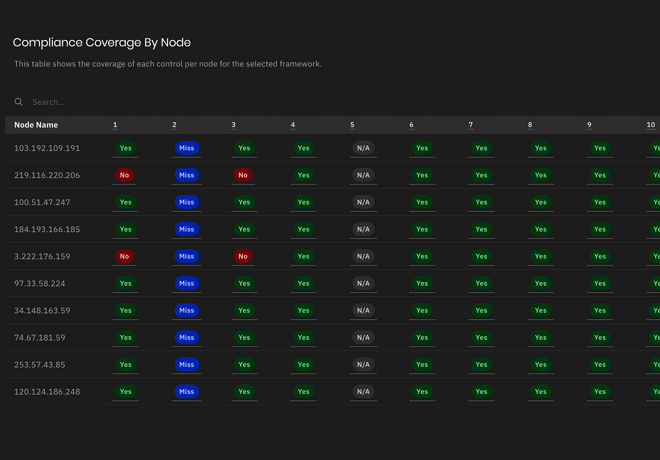Click Yes badge for 74.67.181.59 control 3

(244, 338)
